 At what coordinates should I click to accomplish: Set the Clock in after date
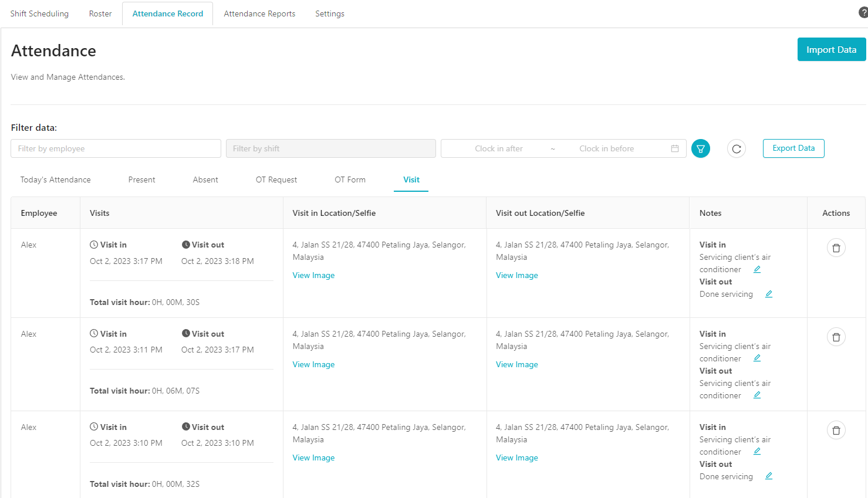tap(499, 148)
